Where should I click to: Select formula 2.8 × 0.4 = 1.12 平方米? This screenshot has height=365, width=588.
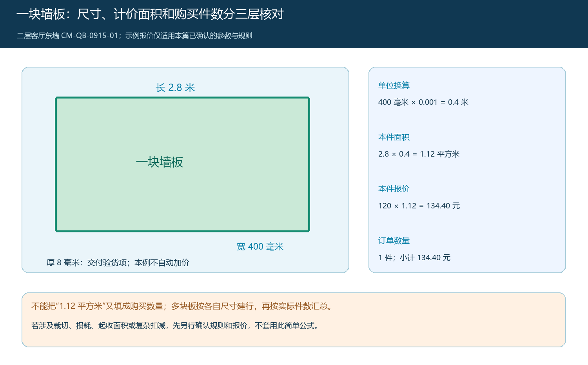coord(419,154)
